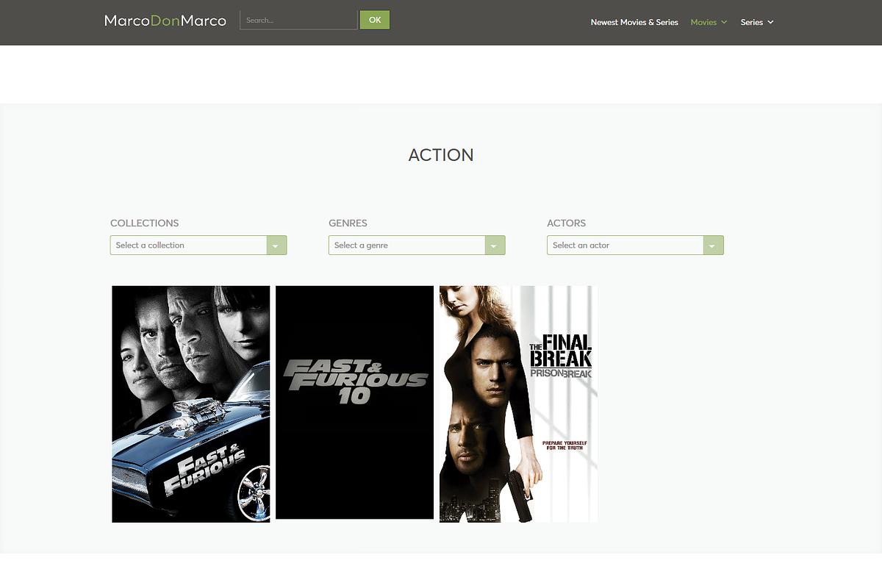Submit search with the OK button
The height and width of the screenshot is (588, 882).
point(375,20)
